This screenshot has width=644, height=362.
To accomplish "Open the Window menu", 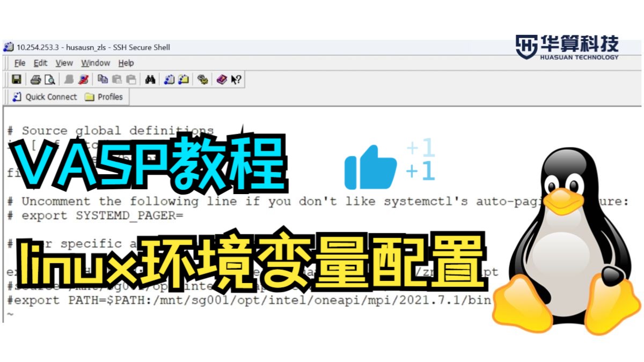I will coord(96,63).
